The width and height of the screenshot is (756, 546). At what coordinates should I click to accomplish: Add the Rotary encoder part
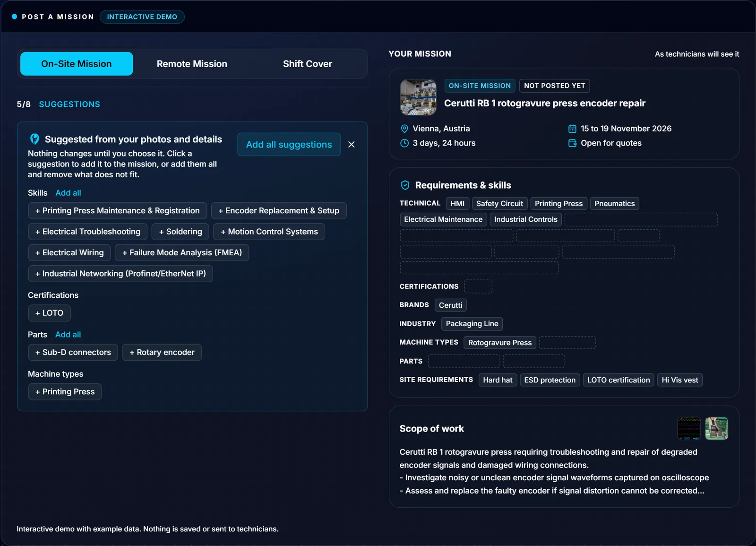(162, 353)
